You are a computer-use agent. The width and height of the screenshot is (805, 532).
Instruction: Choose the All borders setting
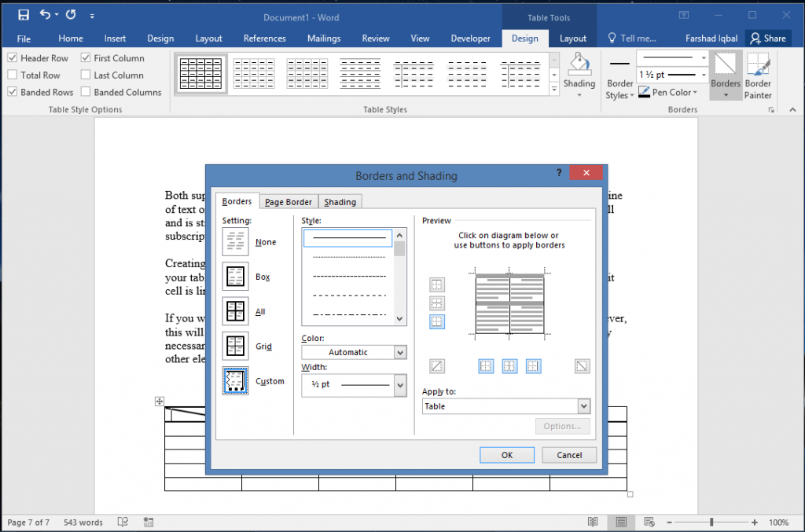234,310
